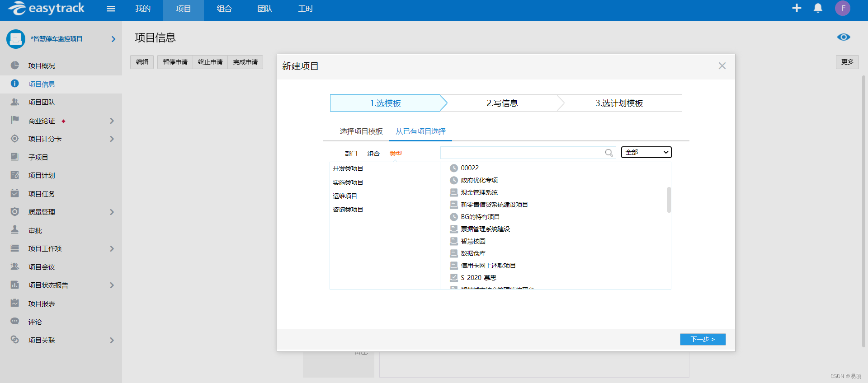The image size is (868, 383).
Task: Click the 暂停申请 button
Action: pos(175,62)
